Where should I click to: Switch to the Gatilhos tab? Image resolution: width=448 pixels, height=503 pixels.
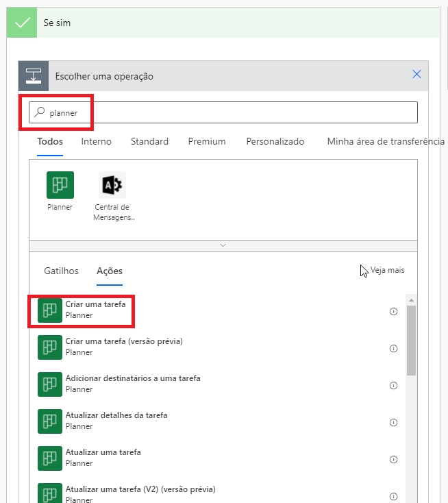(61, 271)
